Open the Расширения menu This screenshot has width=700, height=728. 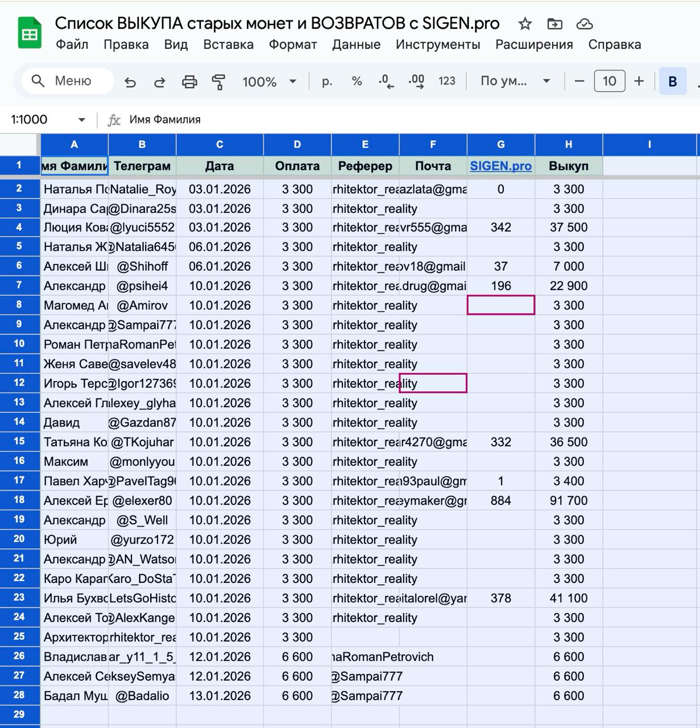pyautogui.click(x=534, y=44)
